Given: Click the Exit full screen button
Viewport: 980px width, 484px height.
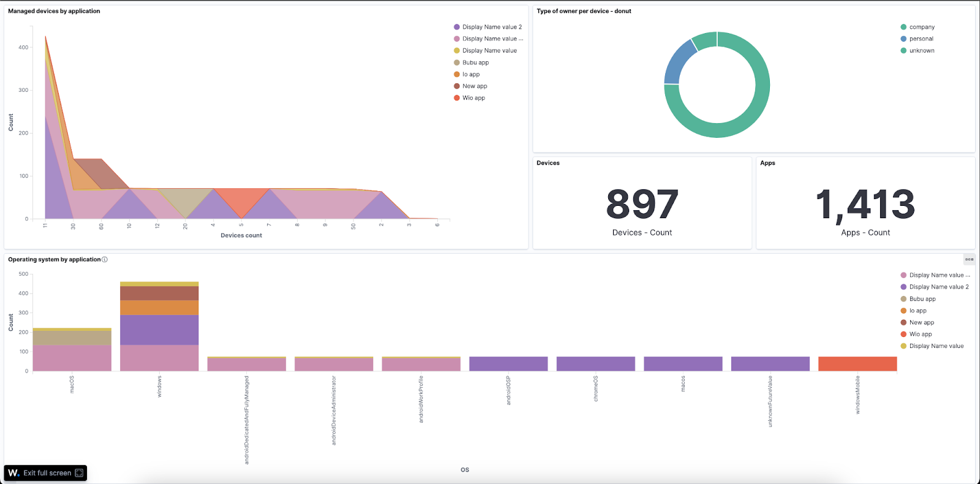Looking at the screenshot, I should [46, 473].
